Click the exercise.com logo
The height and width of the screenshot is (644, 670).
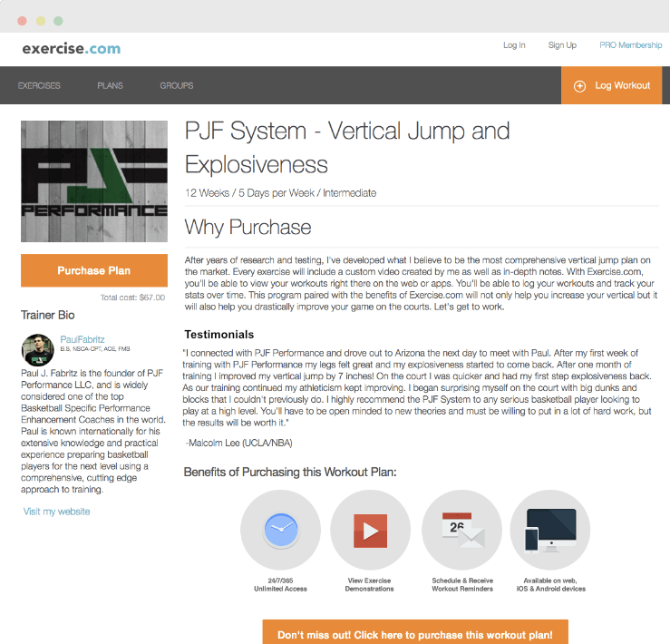point(72,49)
